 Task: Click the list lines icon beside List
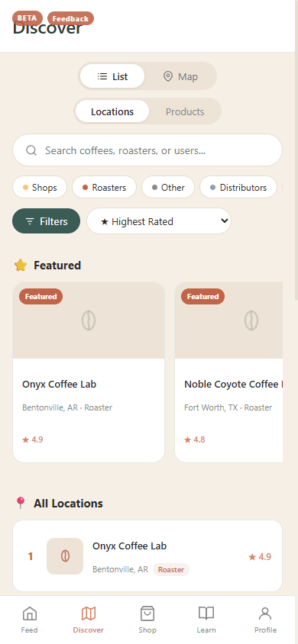[x=102, y=76]
